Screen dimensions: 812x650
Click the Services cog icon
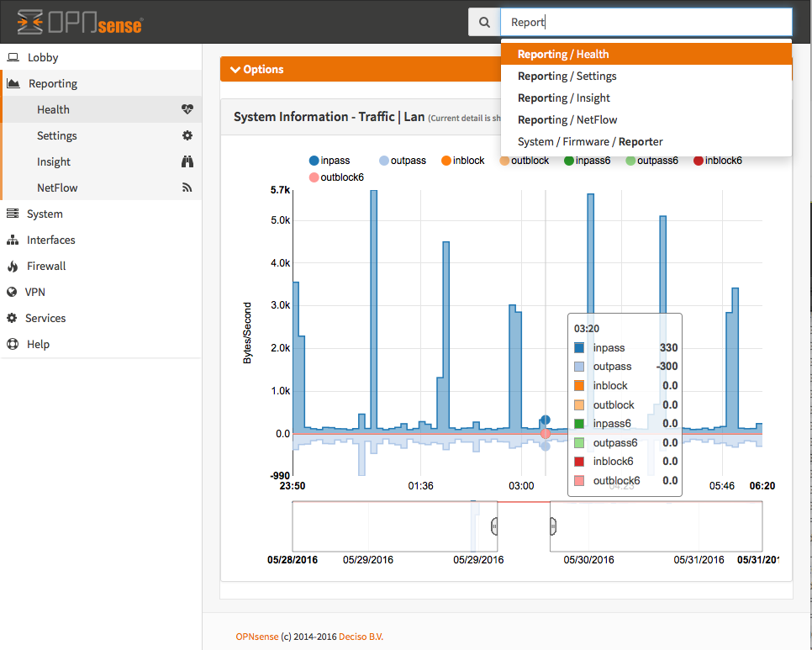tap(12, 318)
